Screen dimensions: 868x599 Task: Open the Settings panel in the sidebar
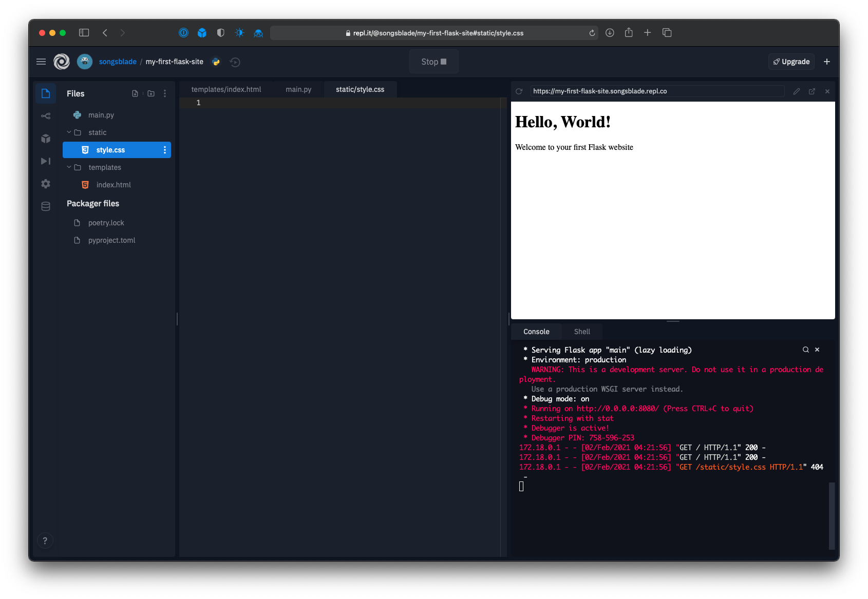coord(45,183)
